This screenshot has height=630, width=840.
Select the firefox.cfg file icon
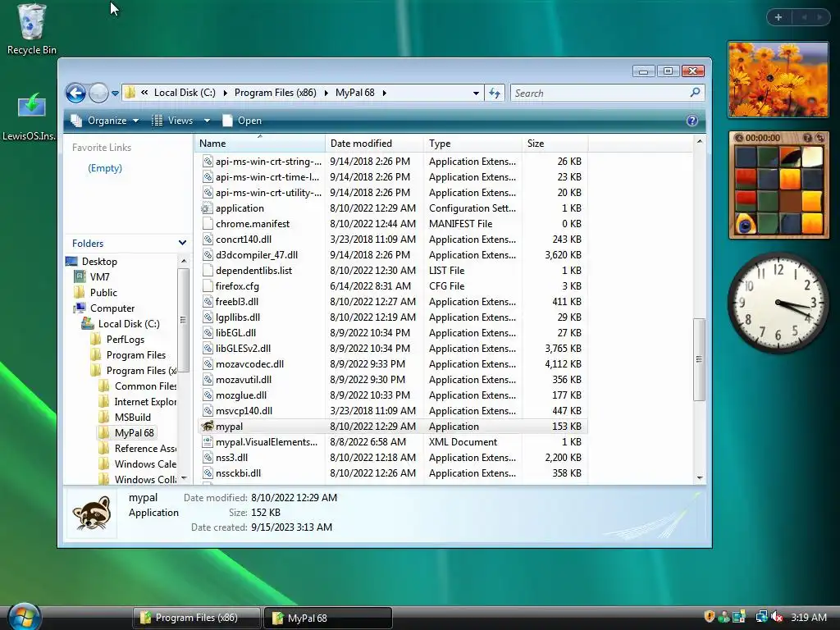(208, 286)
